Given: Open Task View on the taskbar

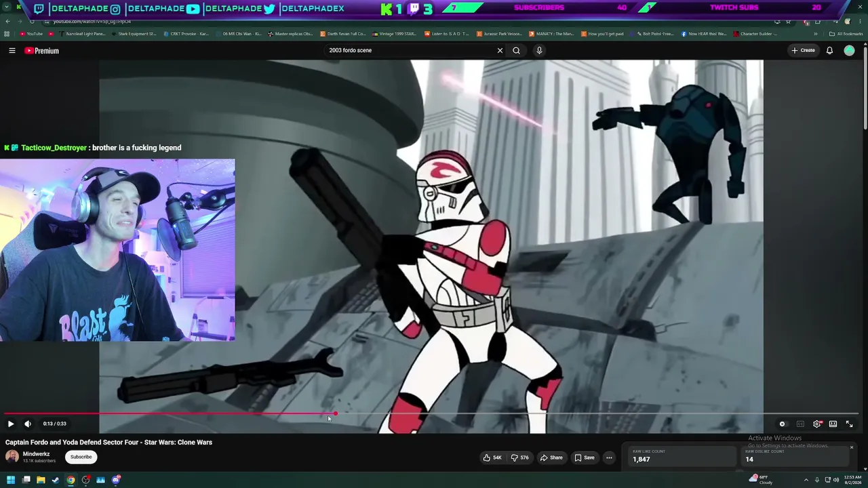Looking at the screenshot, I should coord(26,480).
